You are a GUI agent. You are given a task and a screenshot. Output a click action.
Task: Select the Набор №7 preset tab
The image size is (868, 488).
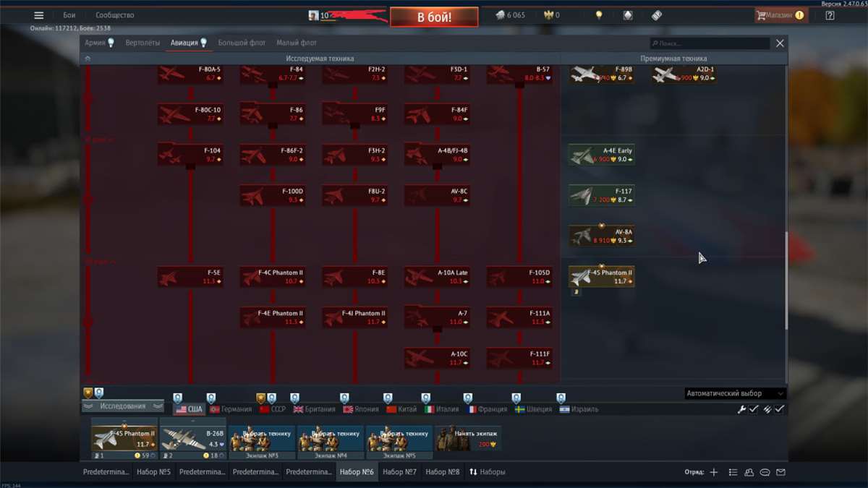pos(399,472)
